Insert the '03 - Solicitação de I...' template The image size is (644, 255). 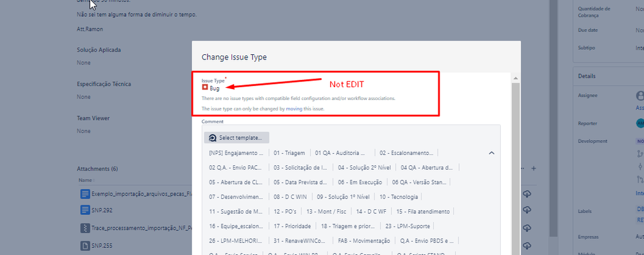[x=300, y=168]
